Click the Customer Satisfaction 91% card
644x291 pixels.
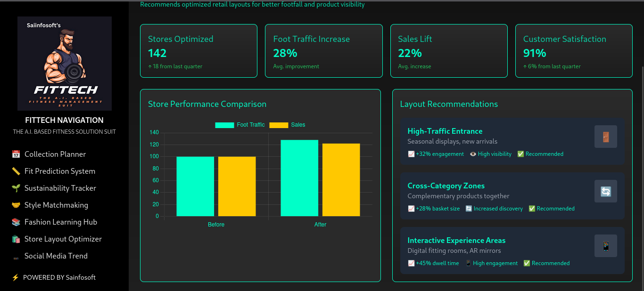coord(573,51)
